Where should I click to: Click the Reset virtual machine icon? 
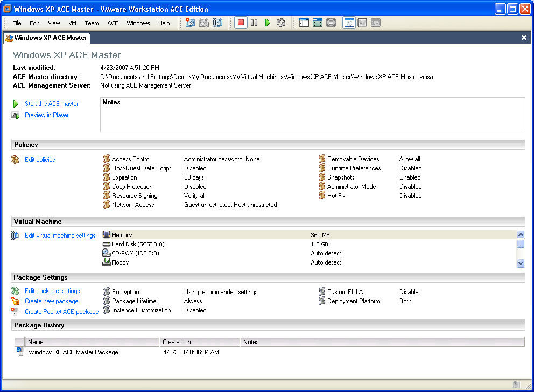(x=281, y=23)
